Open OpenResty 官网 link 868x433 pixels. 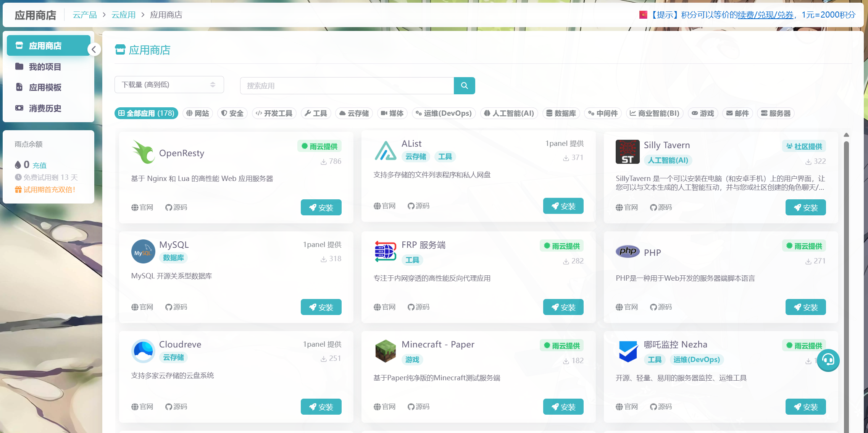coord(142,207)
